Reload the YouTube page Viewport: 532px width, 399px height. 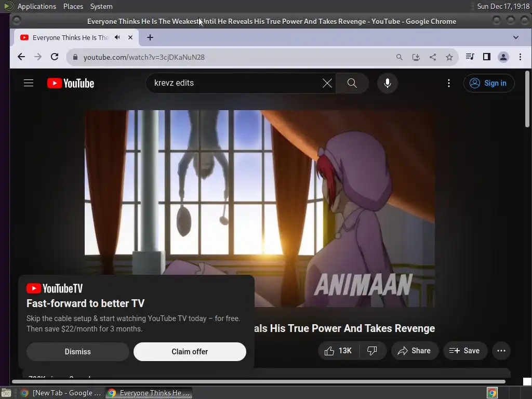[54, 57]
